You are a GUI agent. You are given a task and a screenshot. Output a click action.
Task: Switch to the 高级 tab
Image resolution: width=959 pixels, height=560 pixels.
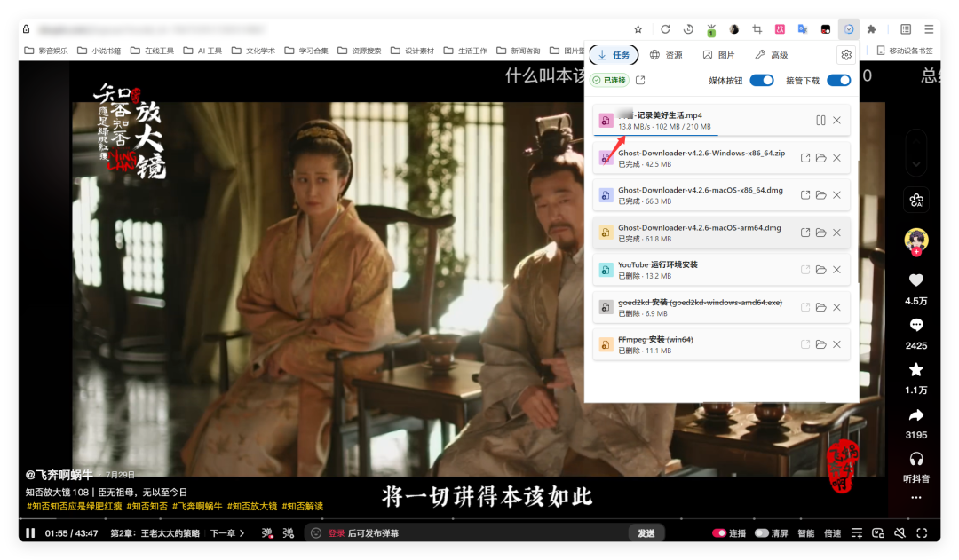pyautogui.click(x=772, y=55)
